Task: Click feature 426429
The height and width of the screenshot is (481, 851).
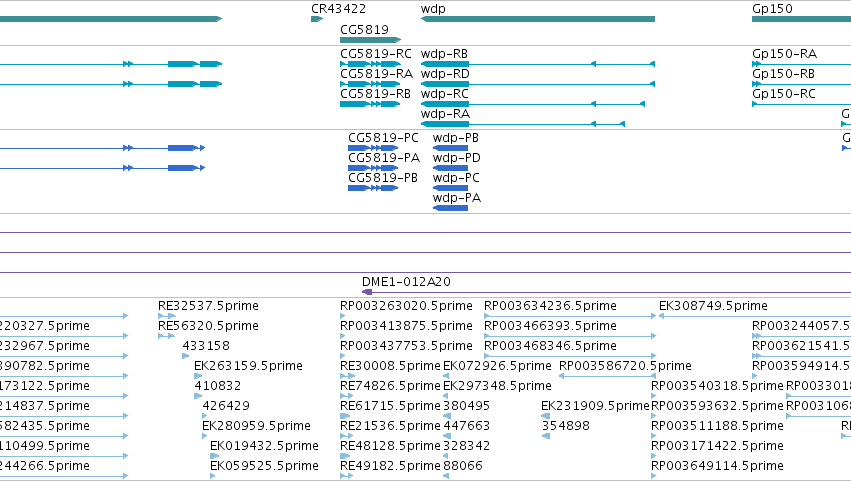Action: tap(226, 406)
